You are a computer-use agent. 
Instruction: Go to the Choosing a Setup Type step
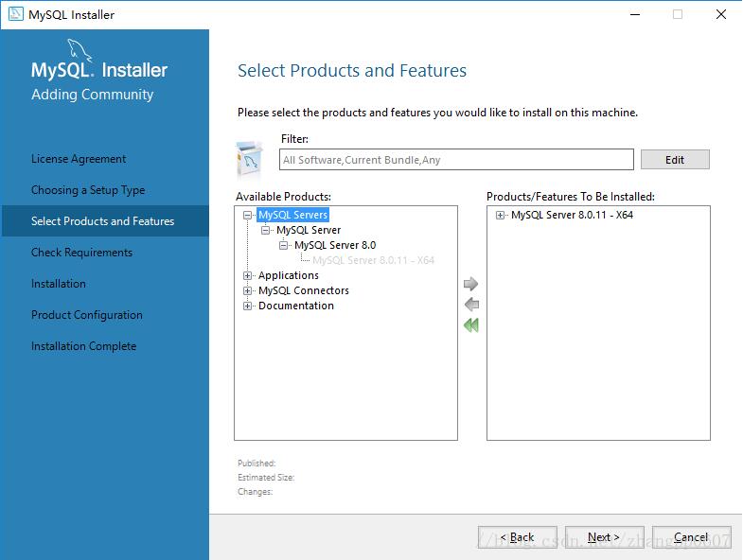coord(88,190)
